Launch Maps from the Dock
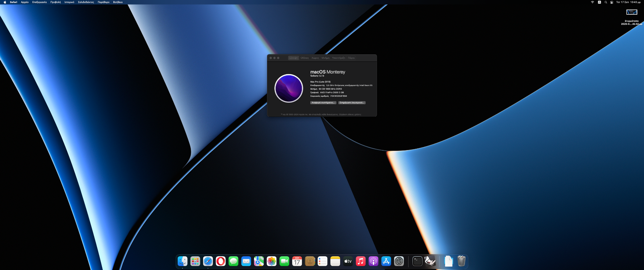644x270 pixels. pos(259,261)
